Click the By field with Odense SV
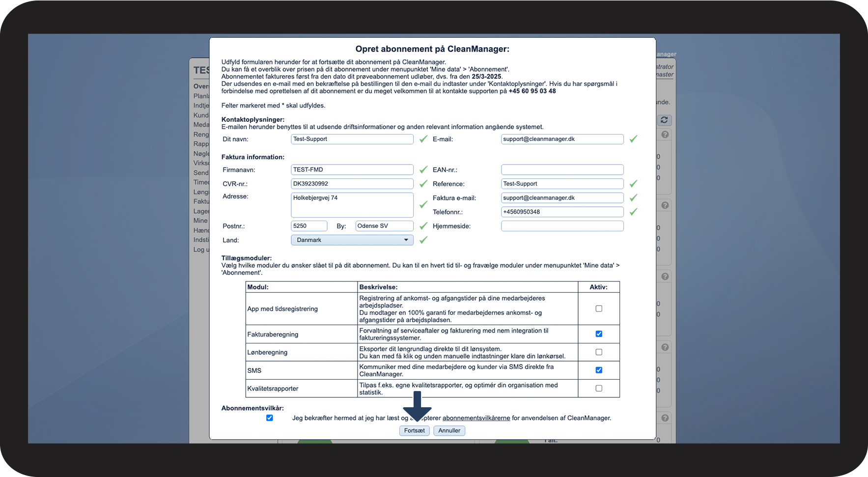The height and width of the screenshot is (477, 868). click(385, 226)
